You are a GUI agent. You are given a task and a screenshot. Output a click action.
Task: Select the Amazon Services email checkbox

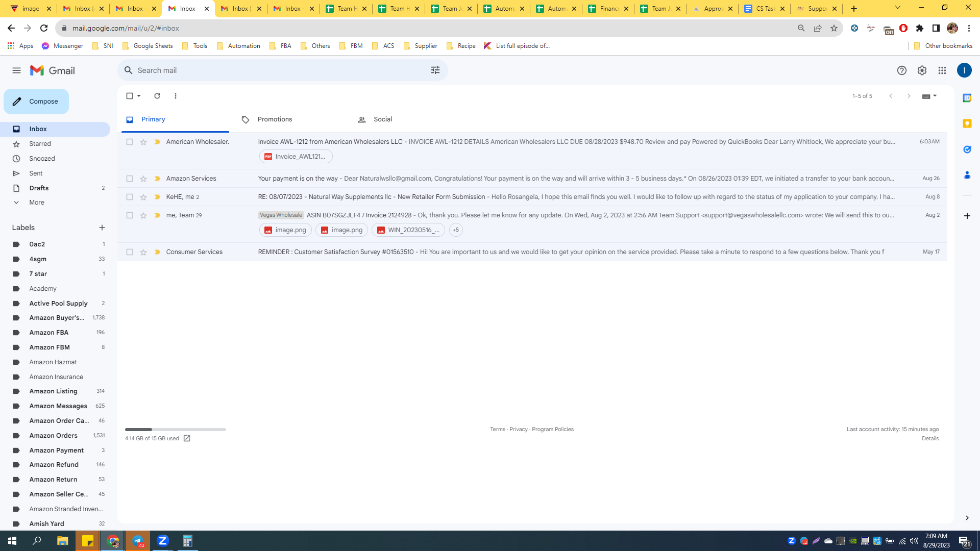pos(130,179)
